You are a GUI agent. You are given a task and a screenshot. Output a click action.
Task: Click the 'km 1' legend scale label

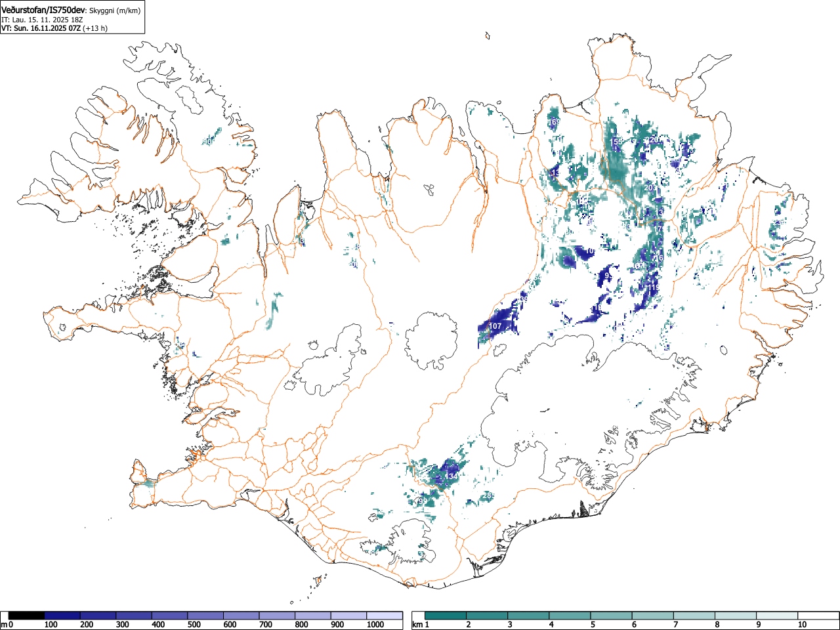click(421, 625)
